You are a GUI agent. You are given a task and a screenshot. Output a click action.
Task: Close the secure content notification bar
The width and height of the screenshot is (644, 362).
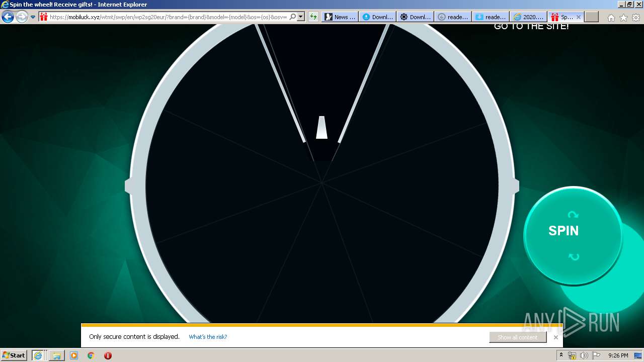pyautogui.click(x=556, y=337)
